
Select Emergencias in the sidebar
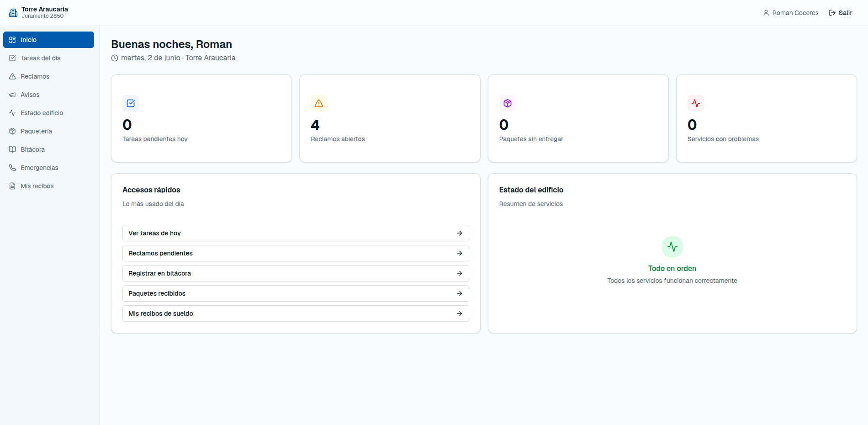[x=48, y=168]
